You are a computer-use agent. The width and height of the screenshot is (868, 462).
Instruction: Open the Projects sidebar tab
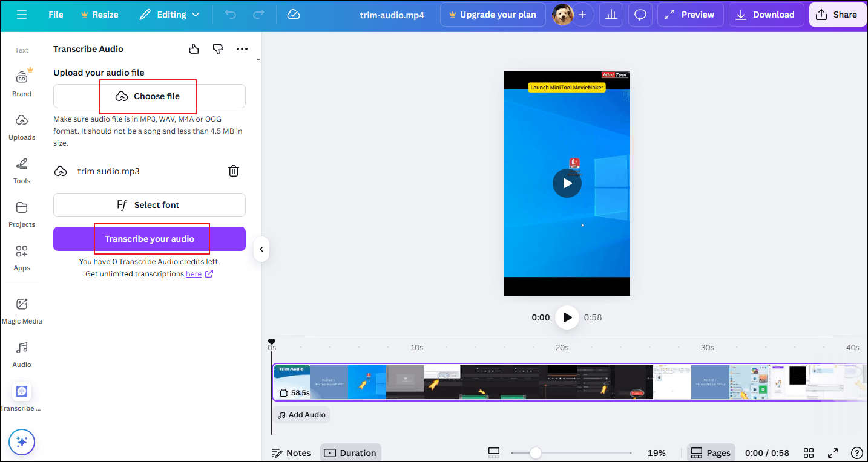pos(22,213)
